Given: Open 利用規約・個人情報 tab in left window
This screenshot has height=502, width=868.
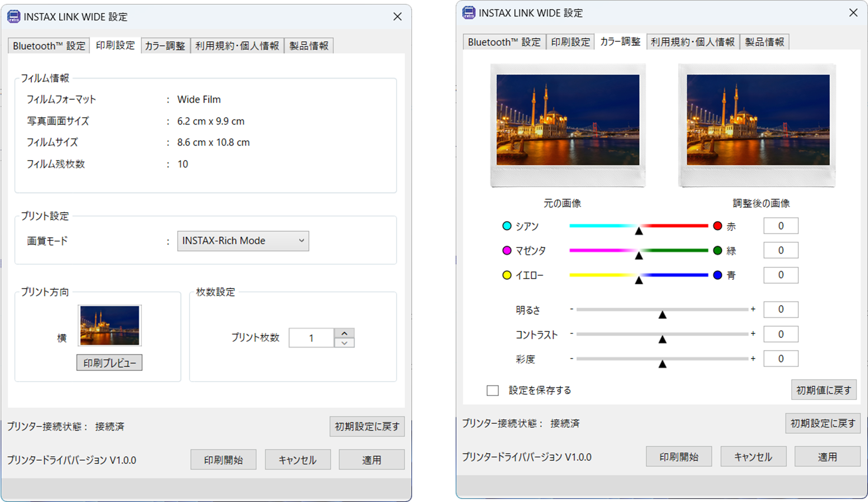Looking at the screenshot, I should coord(237,46).
